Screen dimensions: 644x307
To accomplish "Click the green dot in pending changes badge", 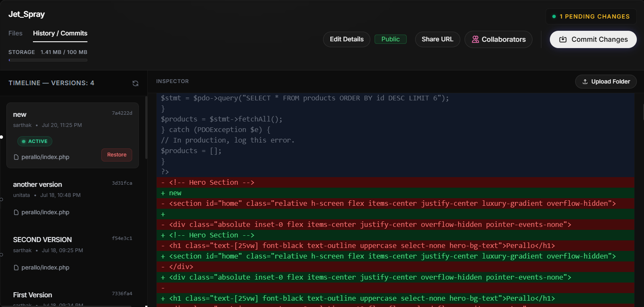I will pyautogui.click(x=554, y=17).
